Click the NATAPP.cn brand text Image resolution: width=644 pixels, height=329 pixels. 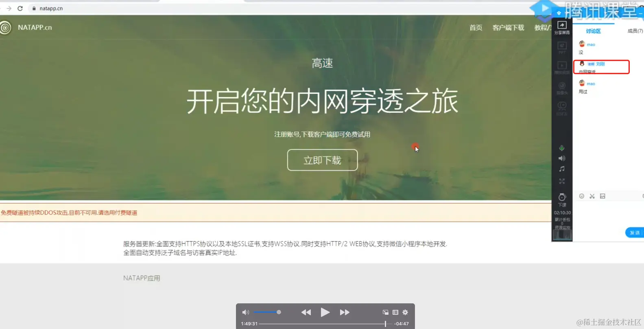pyautogui.click(x=35, y=27)
